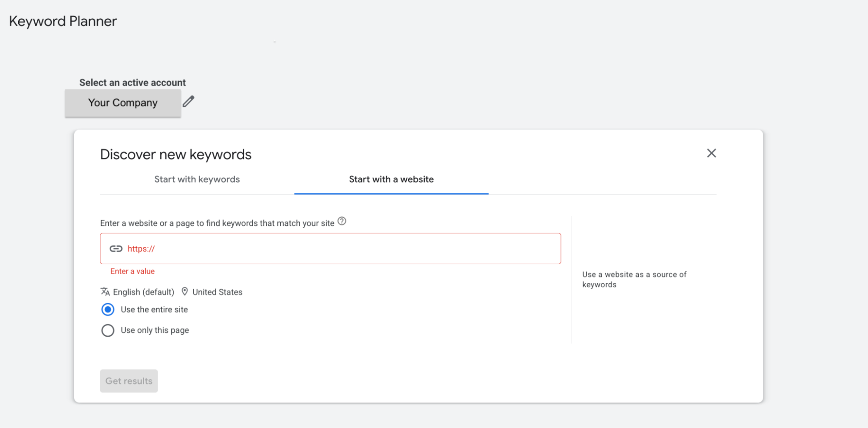
Task: Click the language translate icon
Action: [105, 292]
